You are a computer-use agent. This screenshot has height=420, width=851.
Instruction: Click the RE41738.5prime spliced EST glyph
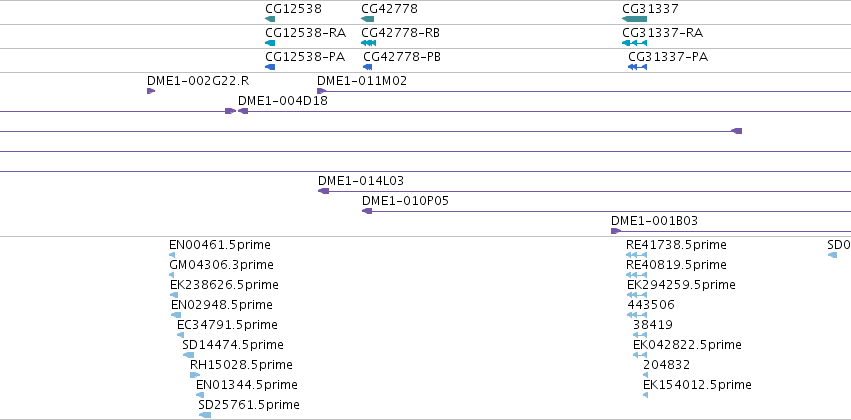pyautogui.click(x=636, y=255)
